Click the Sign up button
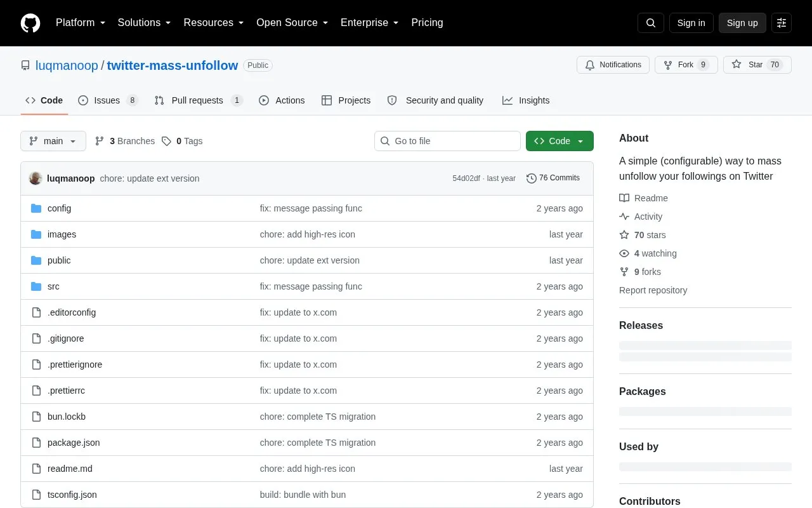 click(x=742, y=23)
